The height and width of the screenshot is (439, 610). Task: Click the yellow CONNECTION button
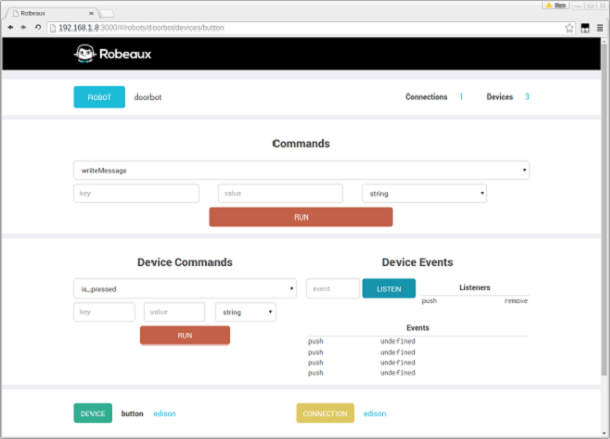pos(325,413)
